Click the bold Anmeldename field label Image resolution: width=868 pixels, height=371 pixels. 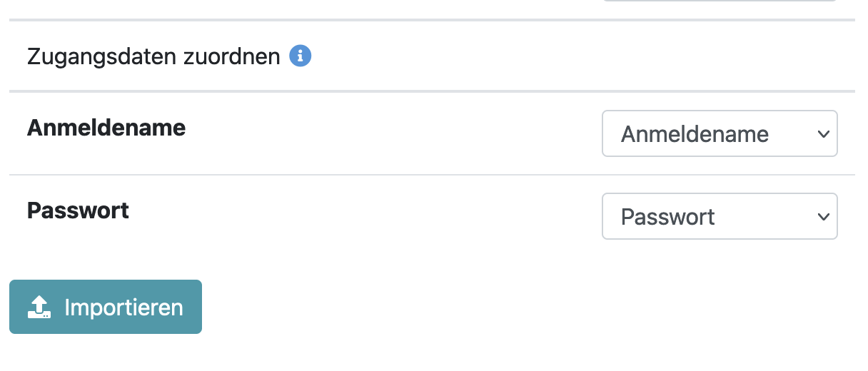click(x=106, y=128)
